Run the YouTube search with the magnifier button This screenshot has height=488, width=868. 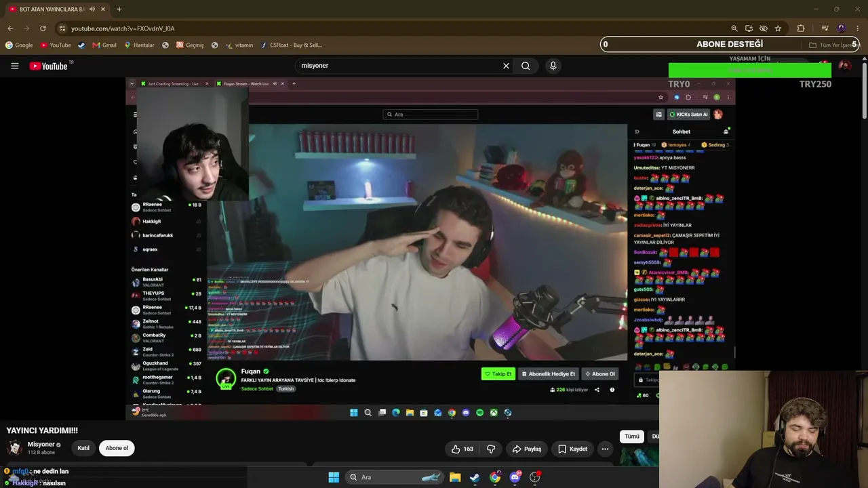pos(526,66)
